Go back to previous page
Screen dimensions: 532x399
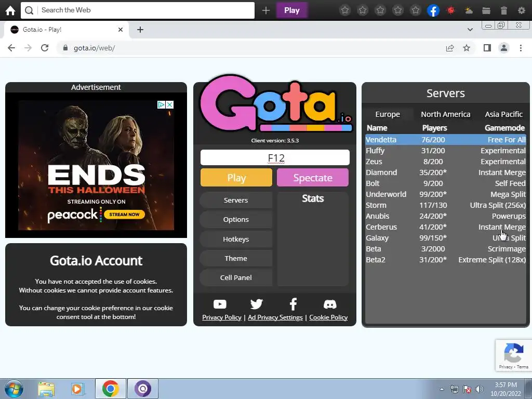(x=11, y=48)
